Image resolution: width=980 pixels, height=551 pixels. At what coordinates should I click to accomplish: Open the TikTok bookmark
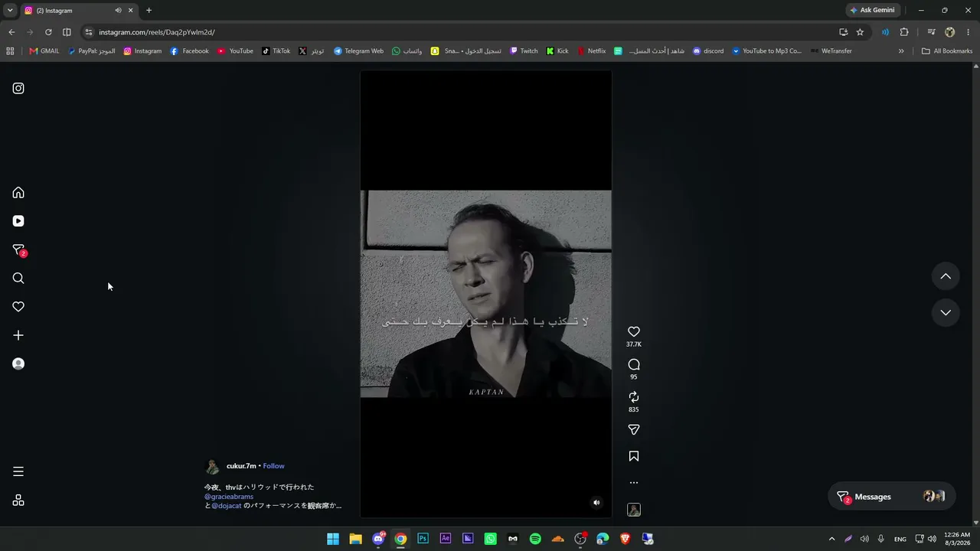276,51
